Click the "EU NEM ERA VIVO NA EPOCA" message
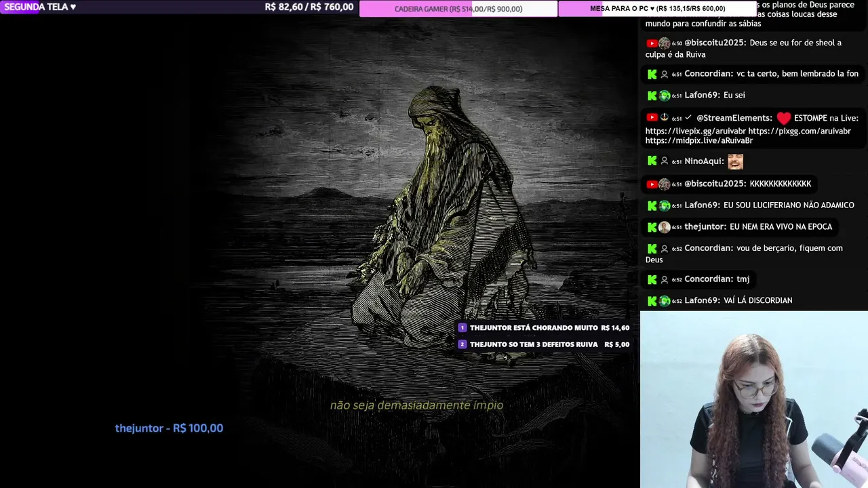Image resolution: width=868 pixels, height=488 pixels. (x=781, y=227)
